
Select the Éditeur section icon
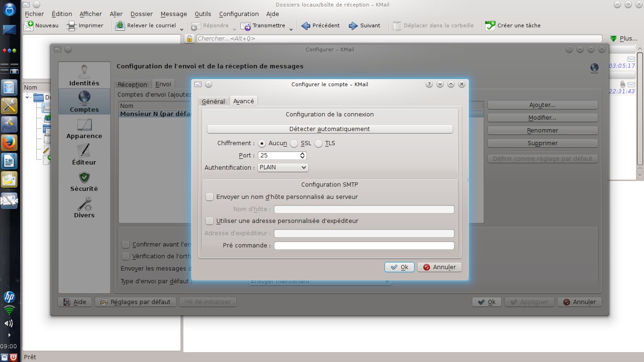point(84,150)
